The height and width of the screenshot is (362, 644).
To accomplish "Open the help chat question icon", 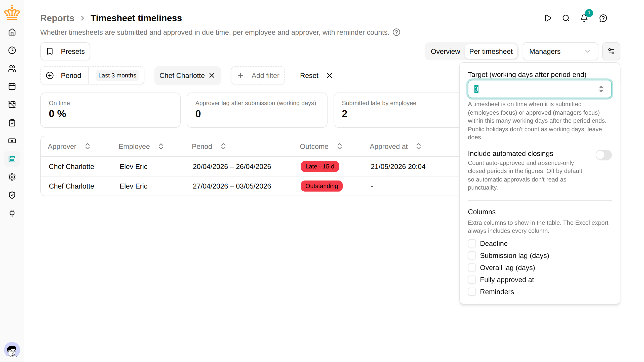I will pyautogui.click(x=603, y=18).
